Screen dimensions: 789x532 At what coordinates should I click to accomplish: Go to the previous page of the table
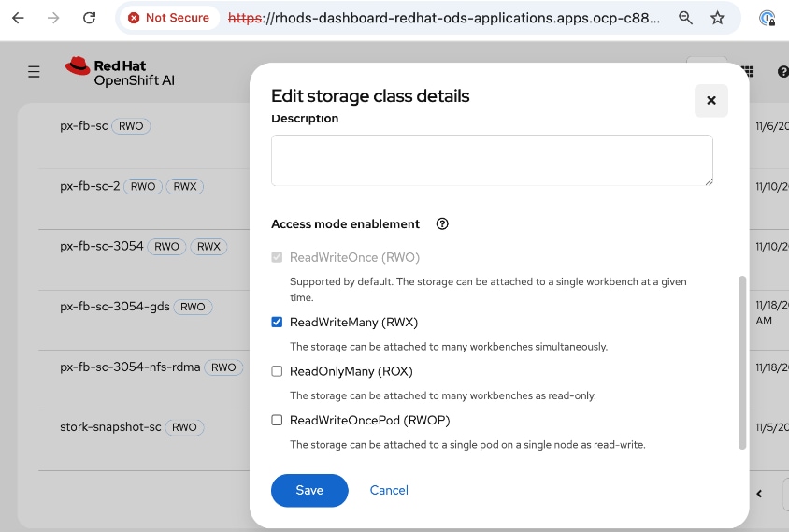(760, 494)
